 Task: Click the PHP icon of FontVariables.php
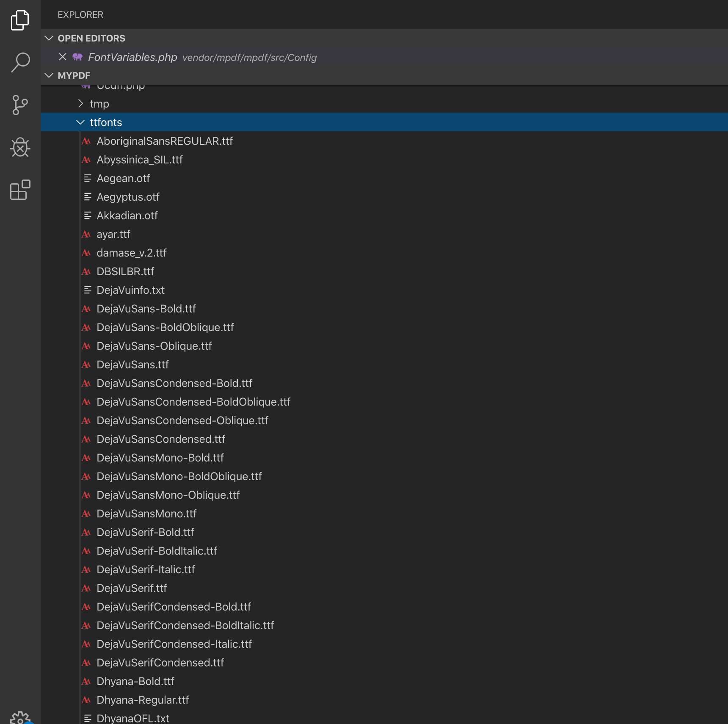77,57
